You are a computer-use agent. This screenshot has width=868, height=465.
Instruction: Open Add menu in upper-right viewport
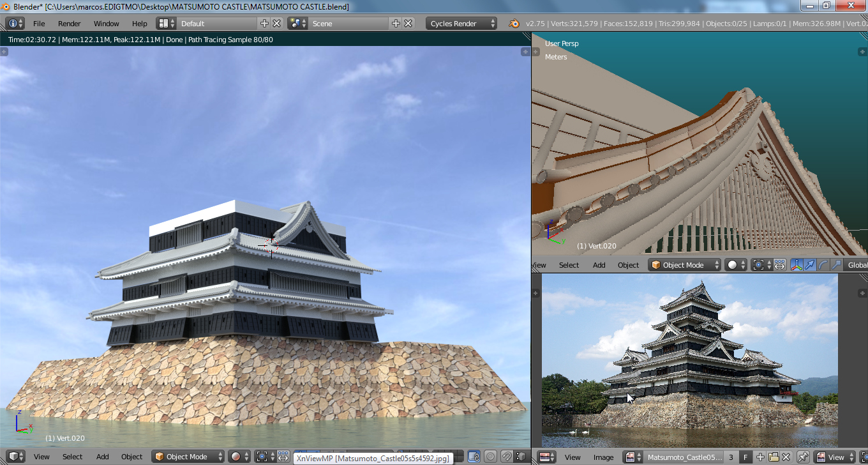[x=599, y=265]
